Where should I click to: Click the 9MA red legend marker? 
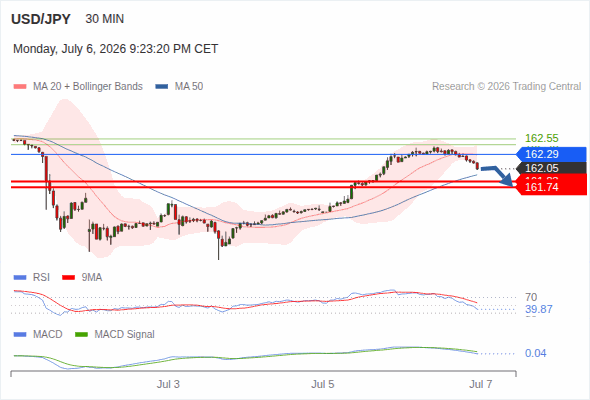click(68, 278)
